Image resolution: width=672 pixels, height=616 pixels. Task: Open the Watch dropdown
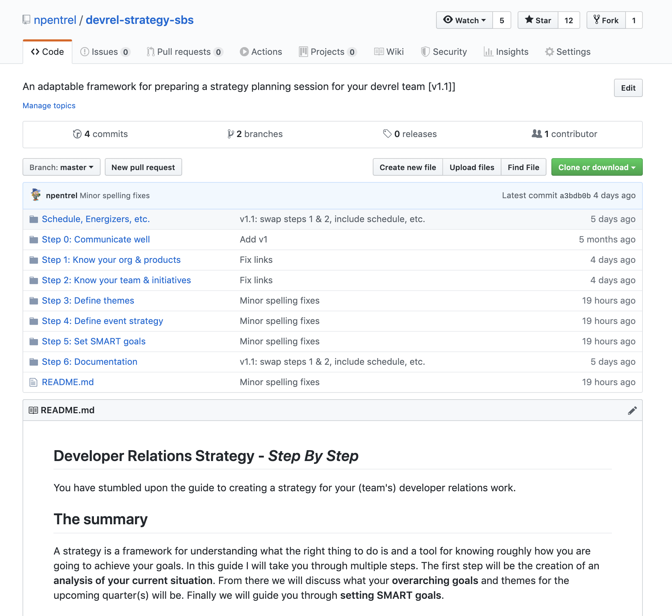point(465,20)
